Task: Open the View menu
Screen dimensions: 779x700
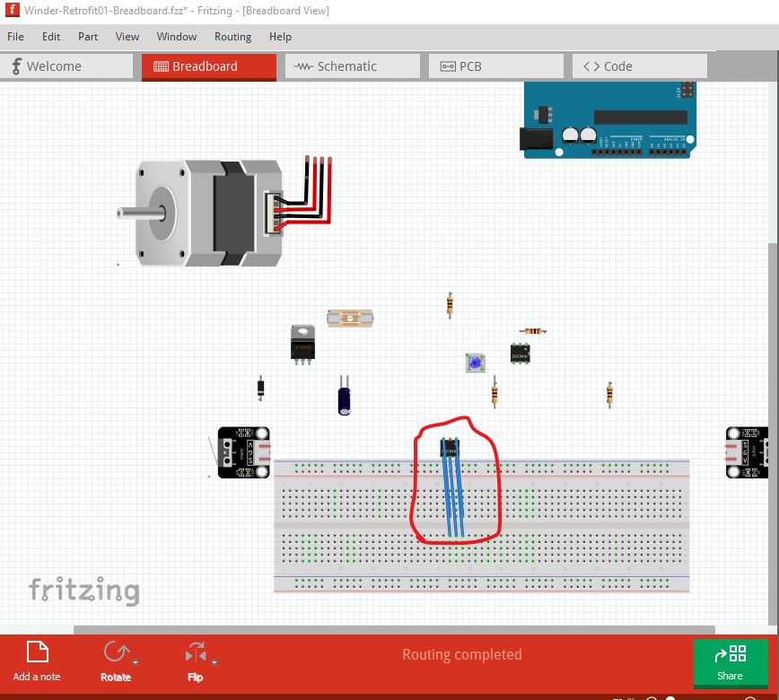Action: point(127,37)
